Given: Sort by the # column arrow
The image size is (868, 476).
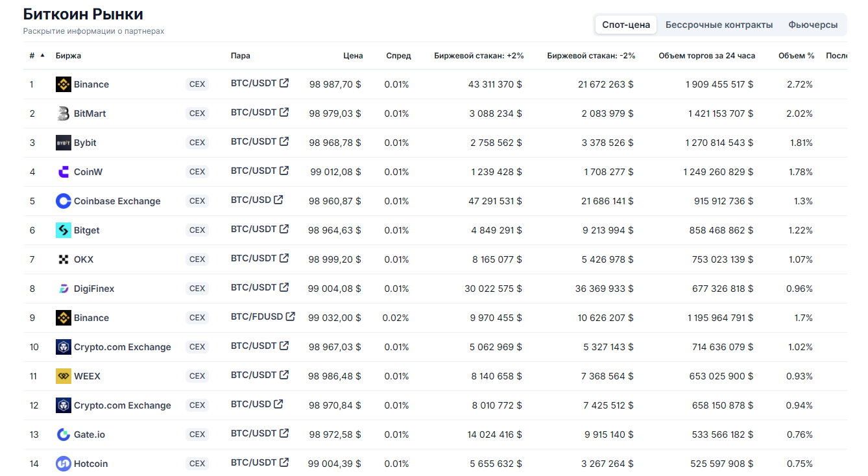Looking at the screenshot, I should tap(43, 55).
